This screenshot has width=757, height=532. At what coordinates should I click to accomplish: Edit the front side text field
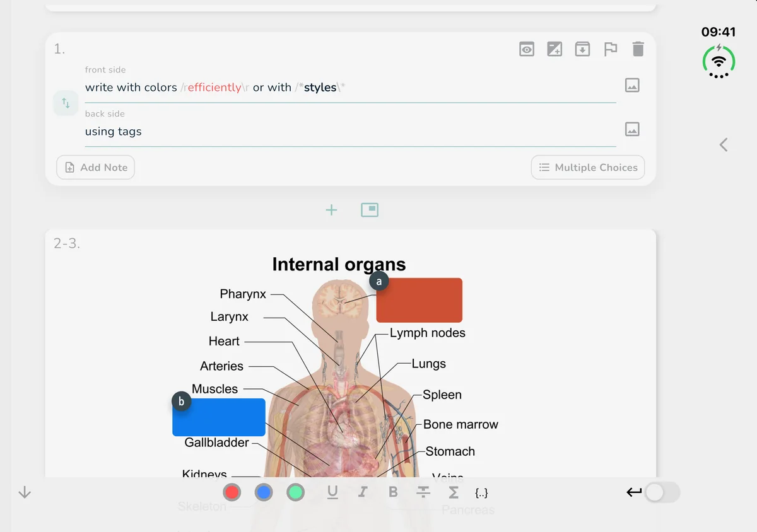(351, 88)
